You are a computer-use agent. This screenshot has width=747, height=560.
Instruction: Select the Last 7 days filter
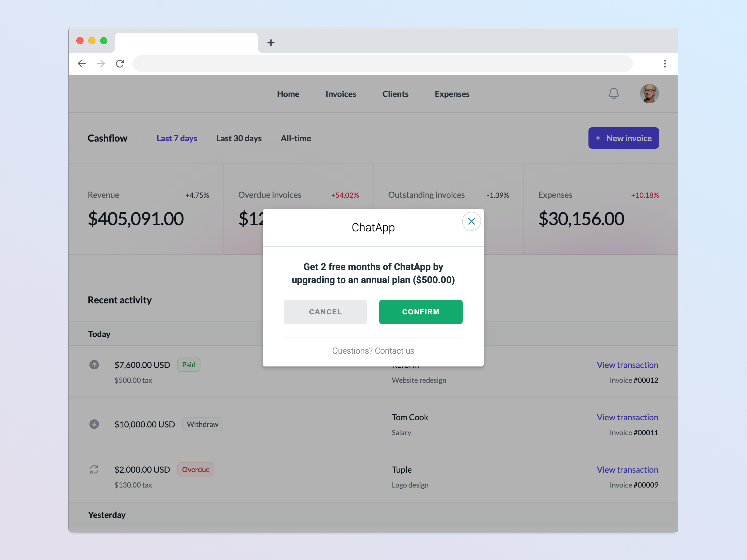pyautogui.click(x=177, y=138)
